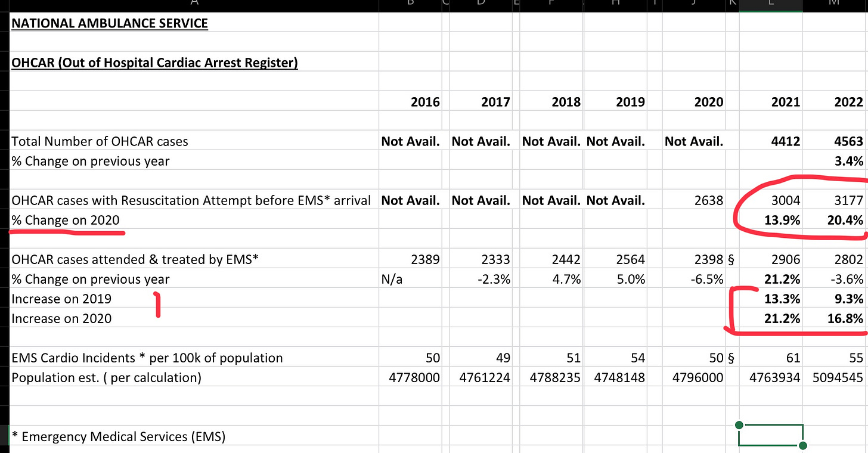Viewport: 868px width, 453px height.
Task: Select the 20.4% cell
Action: 845,220
